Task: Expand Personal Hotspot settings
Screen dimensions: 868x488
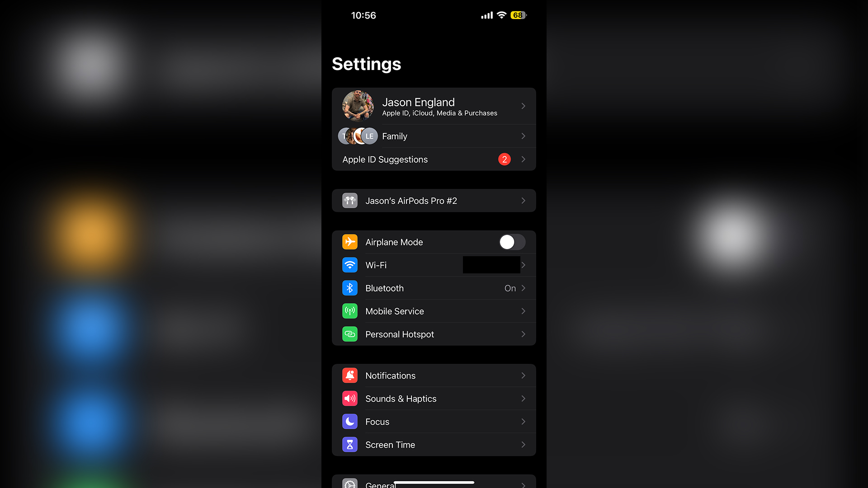Action: click(434, 333)
